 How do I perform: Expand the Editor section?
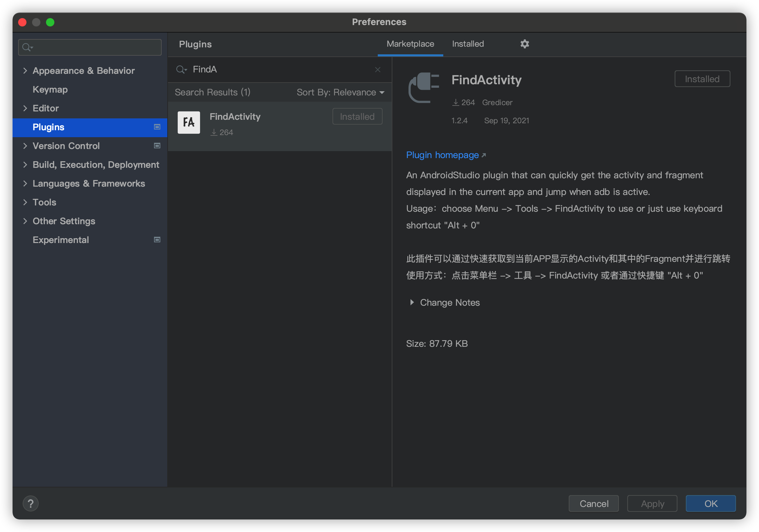click(25, 108)
